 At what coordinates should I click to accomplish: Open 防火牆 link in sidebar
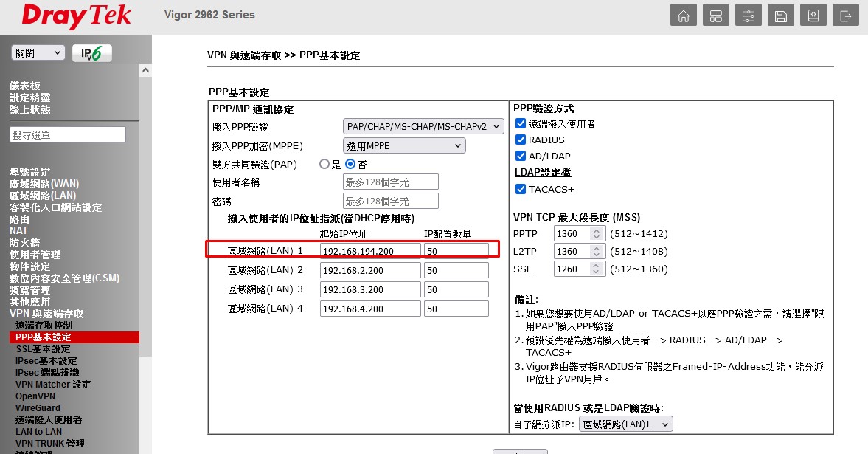tap(24, 243)
